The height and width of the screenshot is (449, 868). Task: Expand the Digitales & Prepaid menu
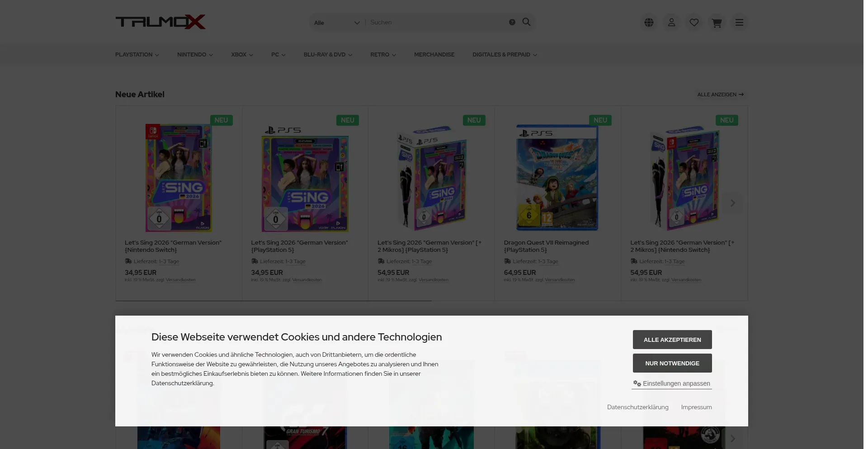(x=505, y=55)
